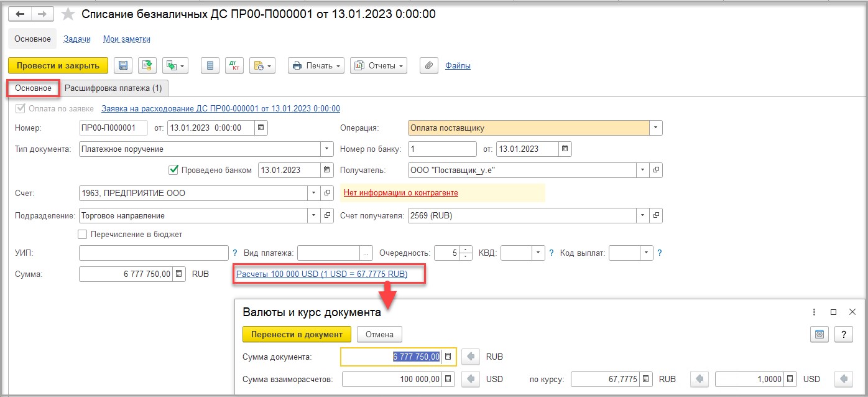Open the Мои заметки section
This screenshot has width=868, height=397.
pyautogui.click(x=126, y=39)
